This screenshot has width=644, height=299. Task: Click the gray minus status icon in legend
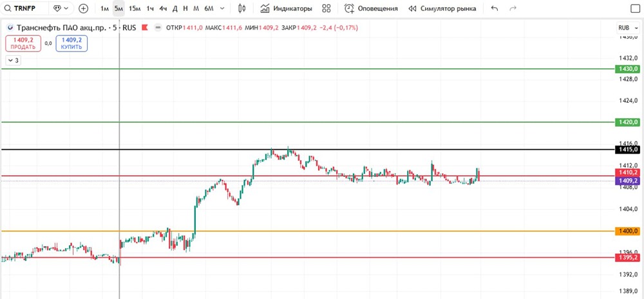click(x=157, y=28)
